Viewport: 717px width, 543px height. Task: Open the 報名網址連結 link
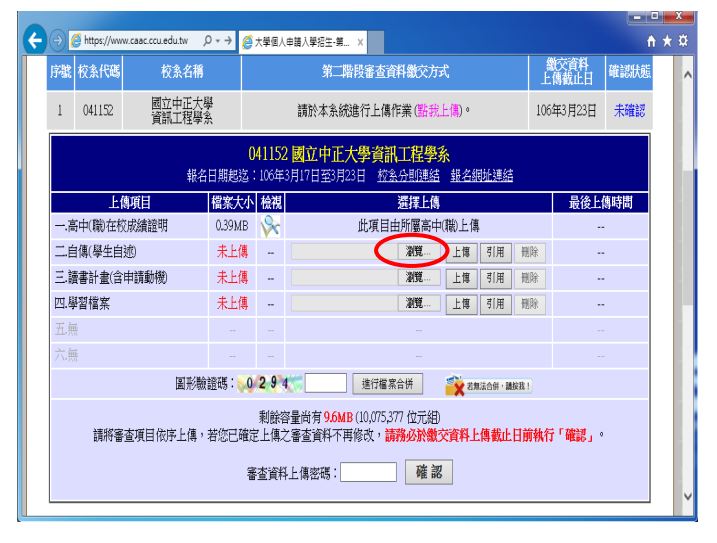pyautogui.click(x=482, y=176)
